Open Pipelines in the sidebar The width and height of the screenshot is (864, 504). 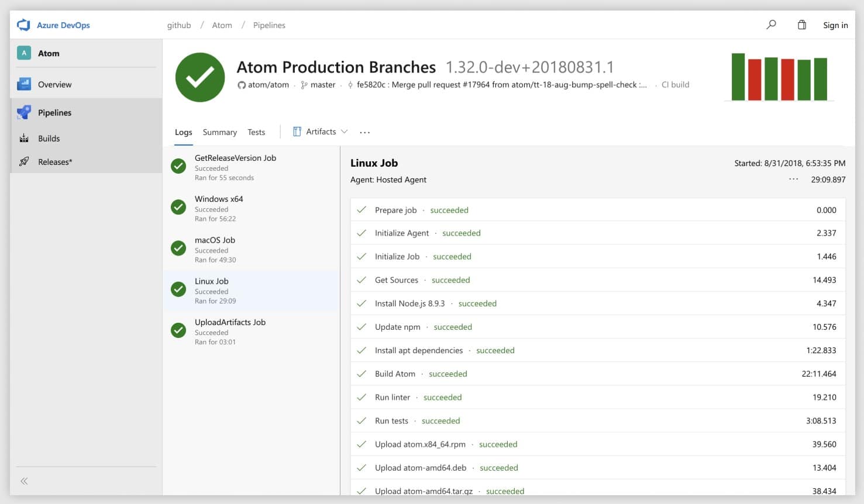tap(86, 112)
